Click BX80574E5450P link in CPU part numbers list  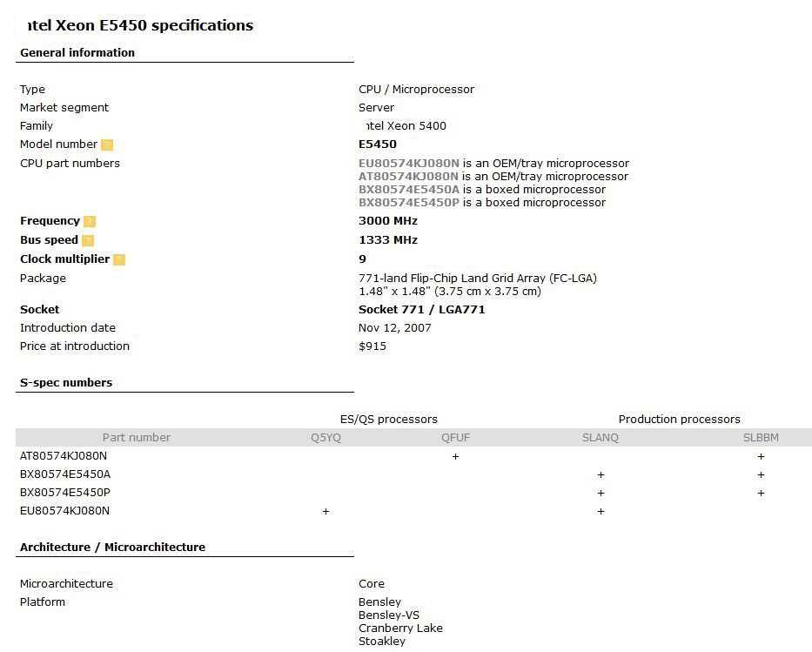pos(408,203)
